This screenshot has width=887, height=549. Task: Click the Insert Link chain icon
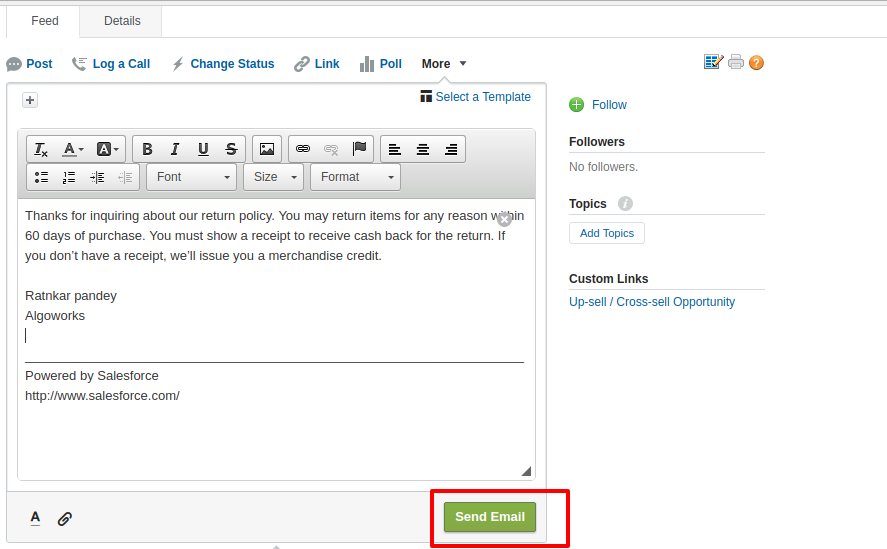[303, 149]
